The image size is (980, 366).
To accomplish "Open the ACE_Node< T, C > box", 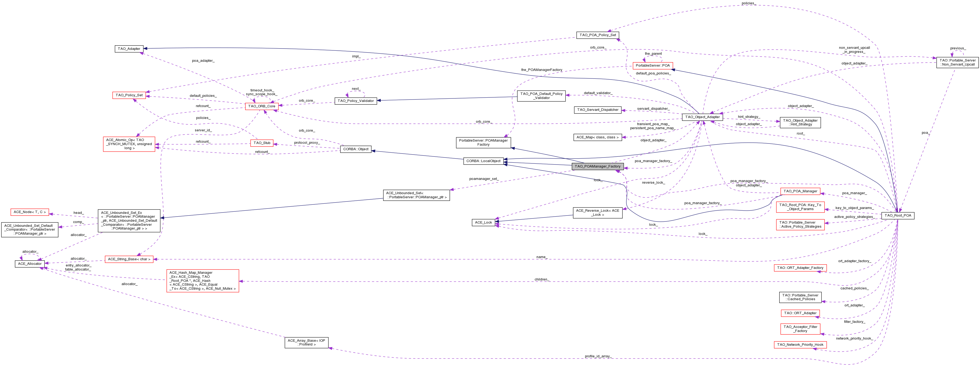I will pyautogui.click(x=30, y=212).
